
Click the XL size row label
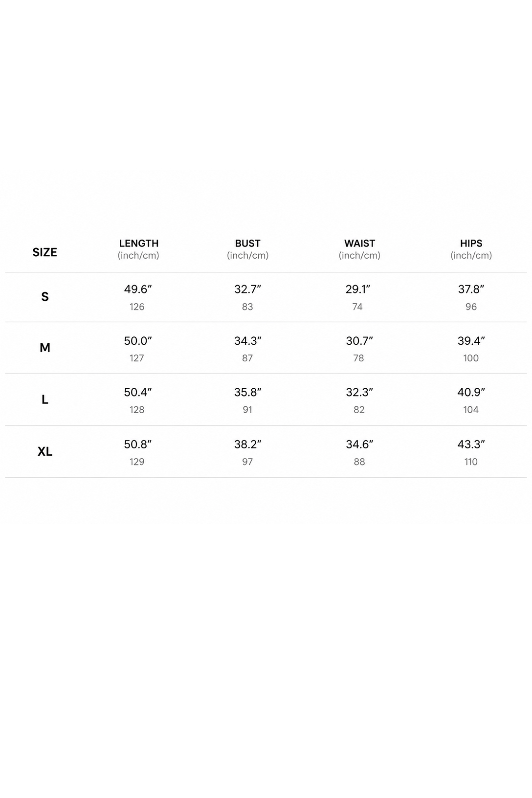pyautogui.click(x=45, y=451)
